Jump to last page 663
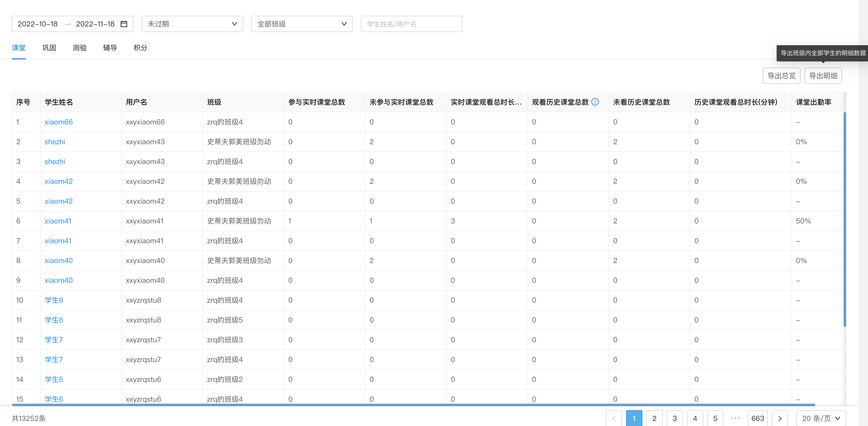Screen dimensions: 868x426 point(758,418)
